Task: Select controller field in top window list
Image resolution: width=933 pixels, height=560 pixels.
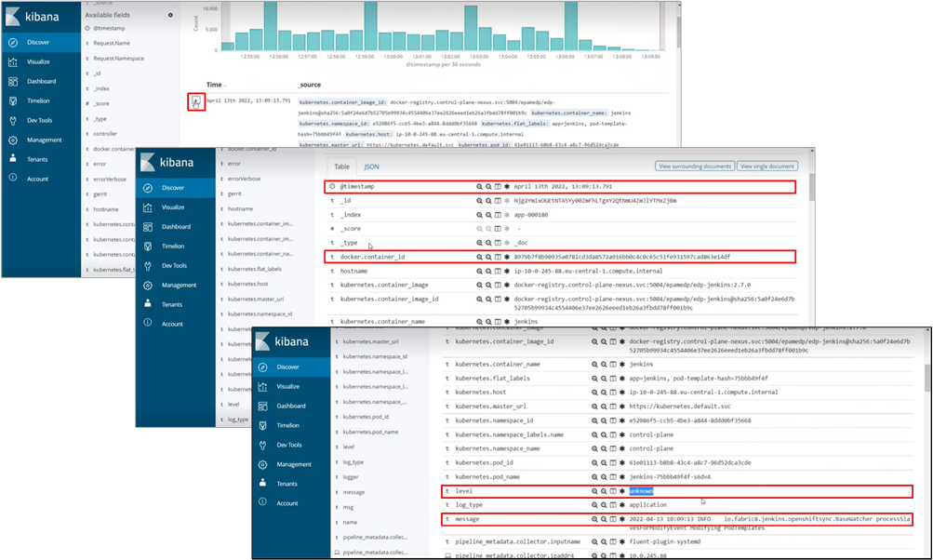Action: point(105,134)
